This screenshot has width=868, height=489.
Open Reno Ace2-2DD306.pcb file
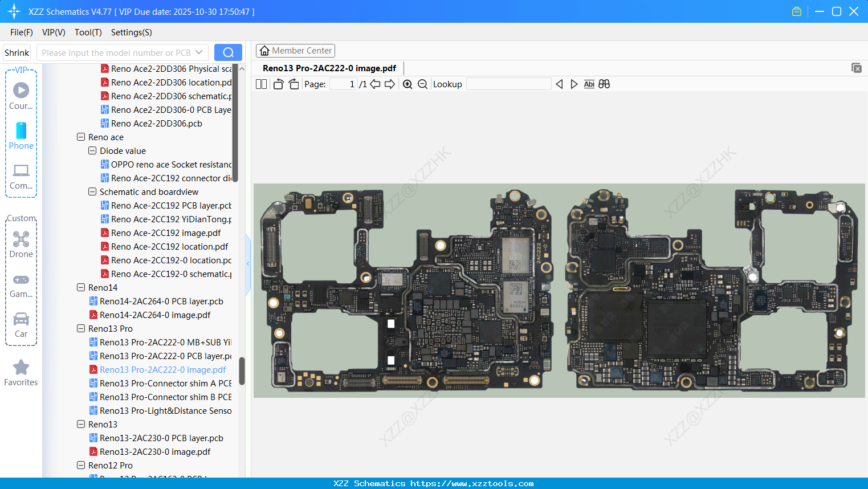click(157, 123)
